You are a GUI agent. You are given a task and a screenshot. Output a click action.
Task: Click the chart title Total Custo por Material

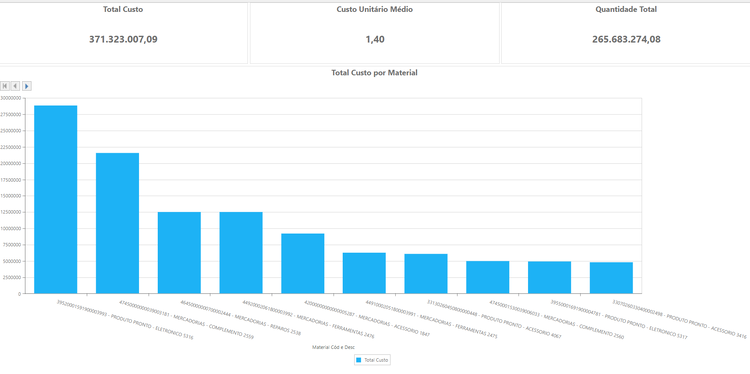[x=375, y=73]
